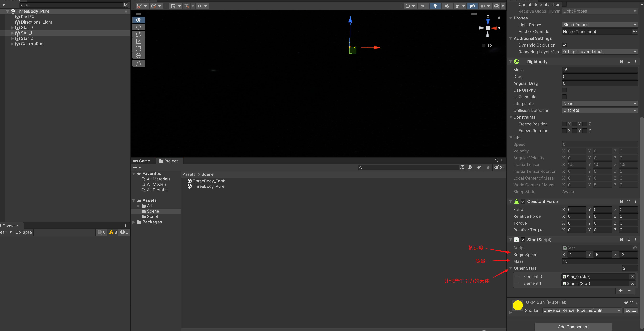Open Light Probes Blend Probes dropdown
Image resolution: width=644 pixels, height=331 pixels.
600,25
